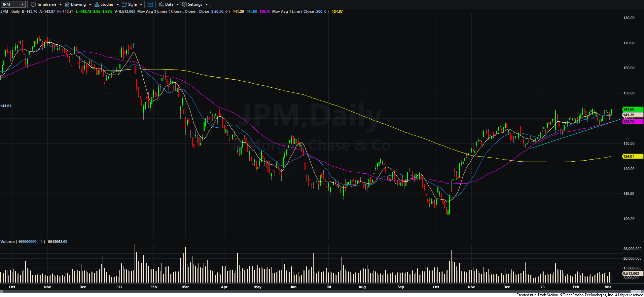This screenshot has height=297, width=644.
Task: Click the 110.00 price axis label
Action: coord(629,194)
